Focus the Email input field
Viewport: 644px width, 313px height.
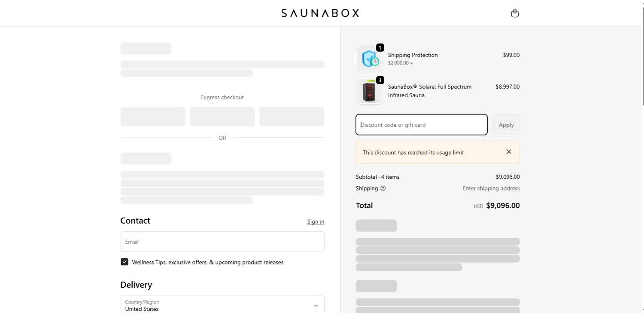coord(222,242)
